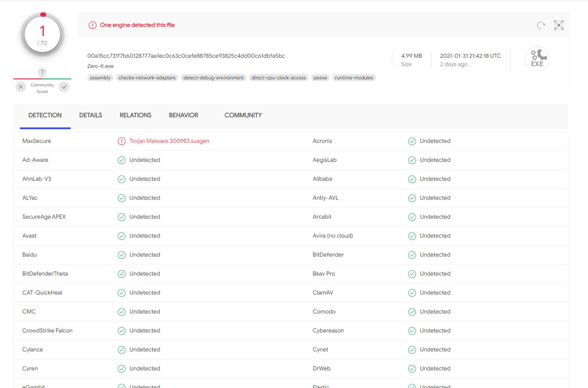The image size is (588, 388).
Task: Click the ALYac engine name
Action: pyautogui.click(x=30, y=198)
